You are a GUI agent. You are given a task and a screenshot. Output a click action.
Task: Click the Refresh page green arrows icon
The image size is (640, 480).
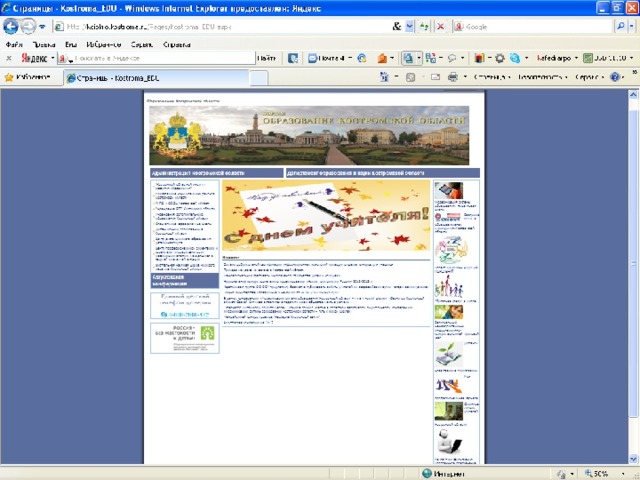[x=424, y=27]
